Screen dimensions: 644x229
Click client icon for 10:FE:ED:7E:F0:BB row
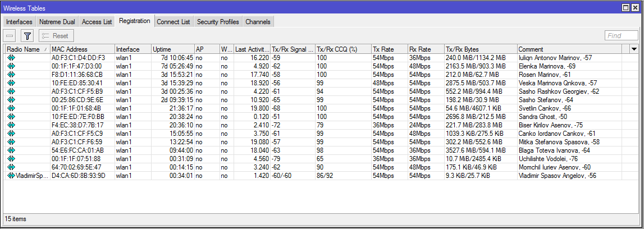click(x=11, y=117)
